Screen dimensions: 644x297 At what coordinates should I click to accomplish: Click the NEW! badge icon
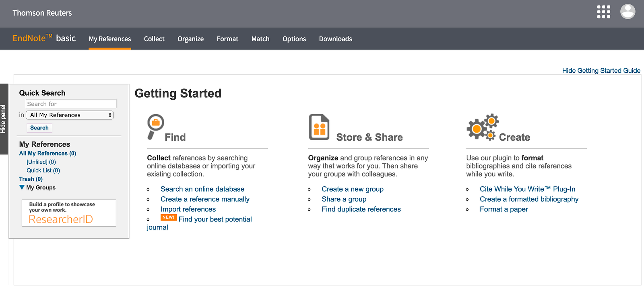tap(168, 217)
